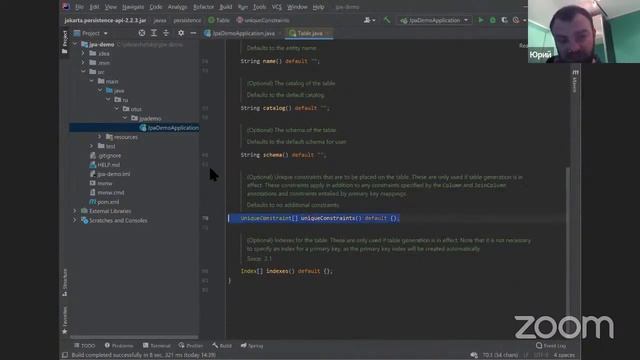Click the Select Opened File target icon
640x360 pixels.
coord(142,33)
